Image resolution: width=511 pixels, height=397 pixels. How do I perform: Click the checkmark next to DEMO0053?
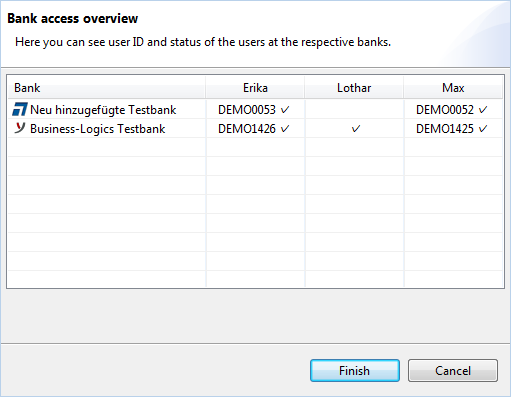(x=285, y=110)
